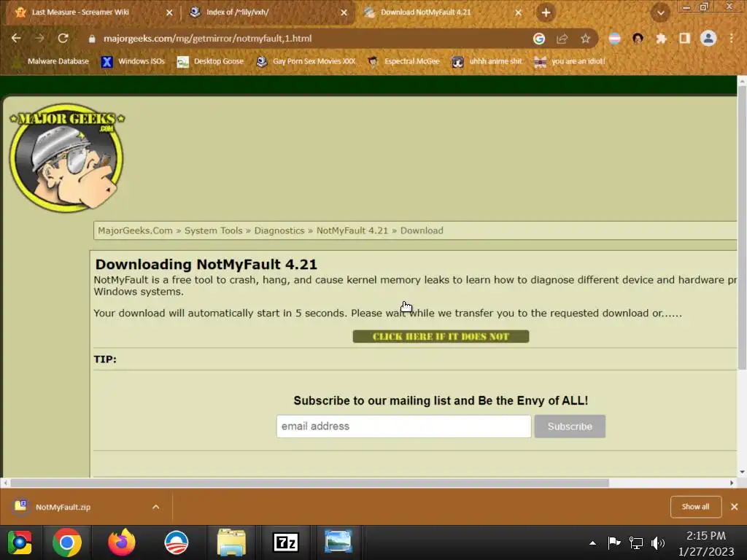Click the avatar face extension icon
The image size is (747, 560).
(638, 39)
